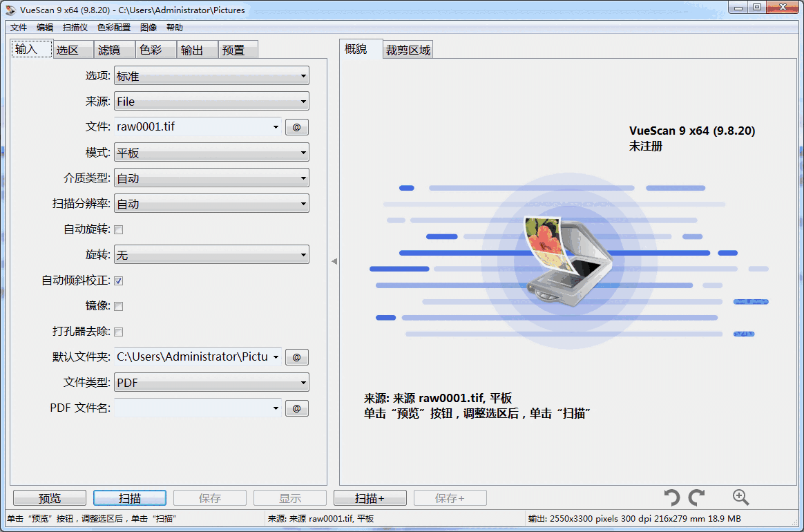804x532 pixels.
Task: Click the redo rotation arrow icon
Action: coord(696,497)
